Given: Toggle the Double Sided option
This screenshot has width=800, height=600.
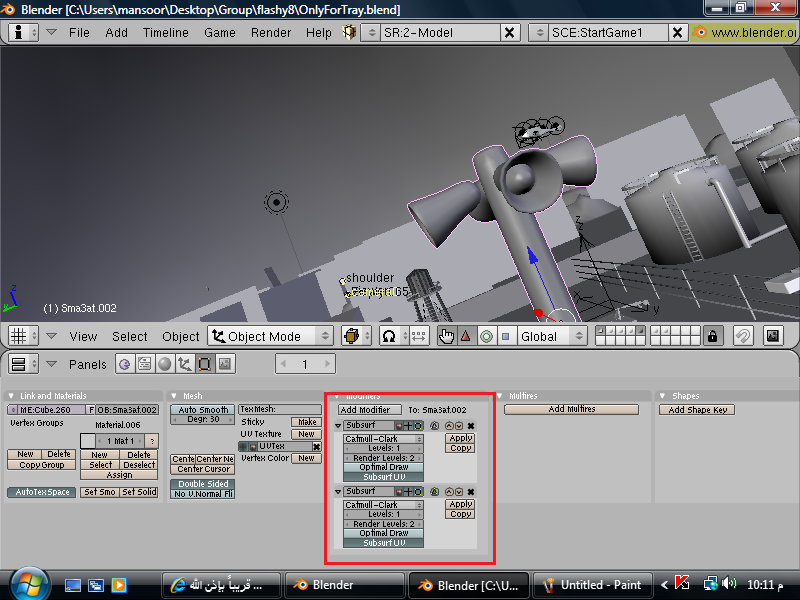Looking at the screenshot, I should (x=203, y=484).
